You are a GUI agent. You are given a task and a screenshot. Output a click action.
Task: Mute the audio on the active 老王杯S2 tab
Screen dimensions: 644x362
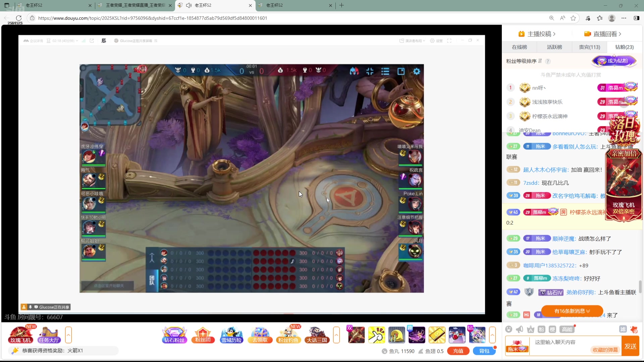tap(189, 5)
